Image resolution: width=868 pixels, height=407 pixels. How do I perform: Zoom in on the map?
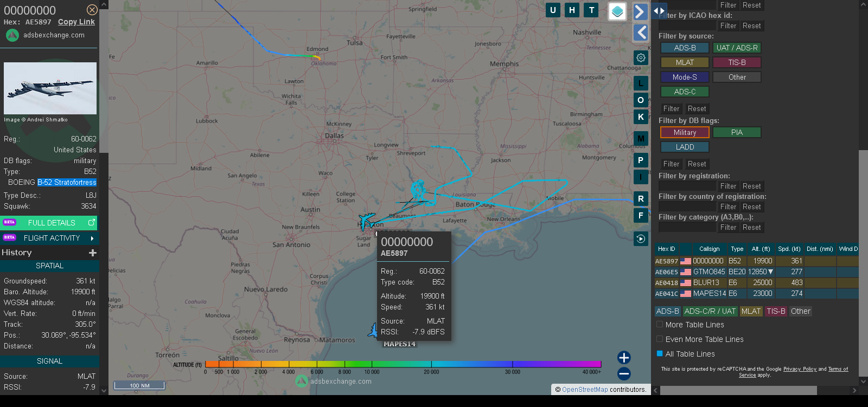click(624, 358)
